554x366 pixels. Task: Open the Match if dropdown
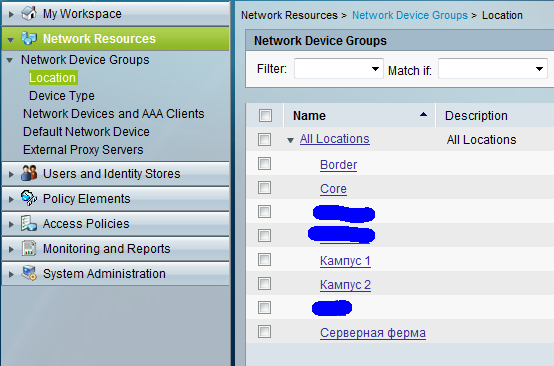pos(493,69)
